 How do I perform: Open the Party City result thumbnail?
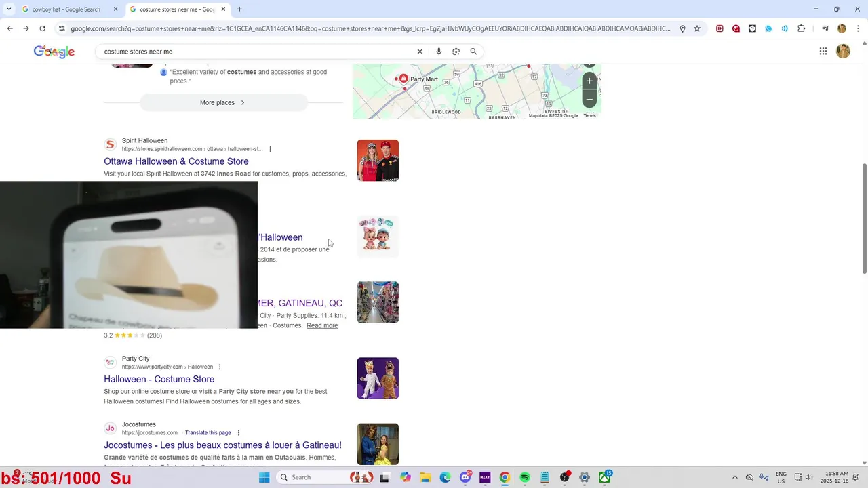pos(378,378)
